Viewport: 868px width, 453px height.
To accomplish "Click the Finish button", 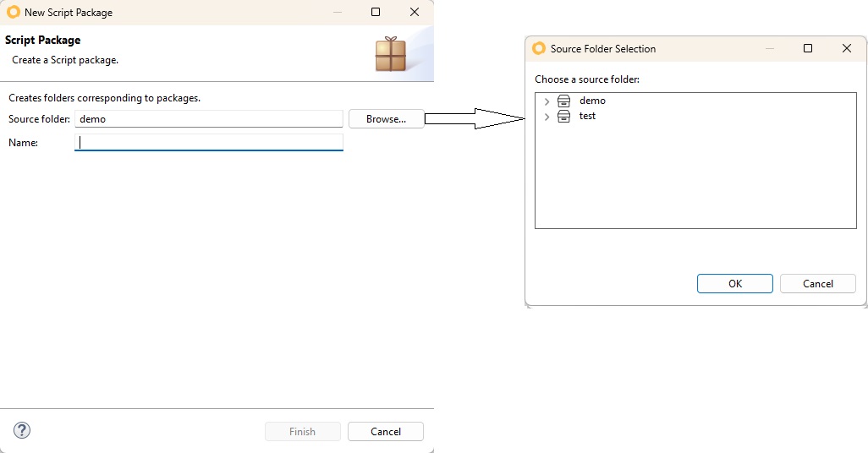I will pos(302,432).
